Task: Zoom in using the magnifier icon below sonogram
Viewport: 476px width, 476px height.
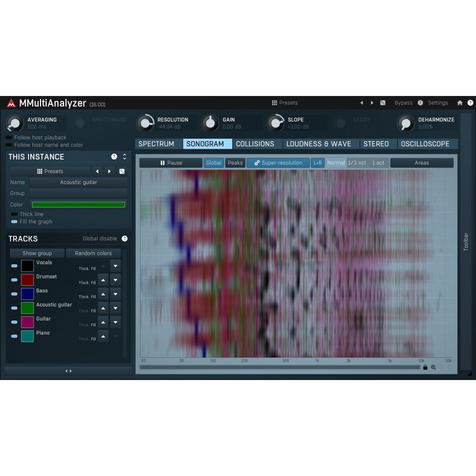Action: click(434, 367)
